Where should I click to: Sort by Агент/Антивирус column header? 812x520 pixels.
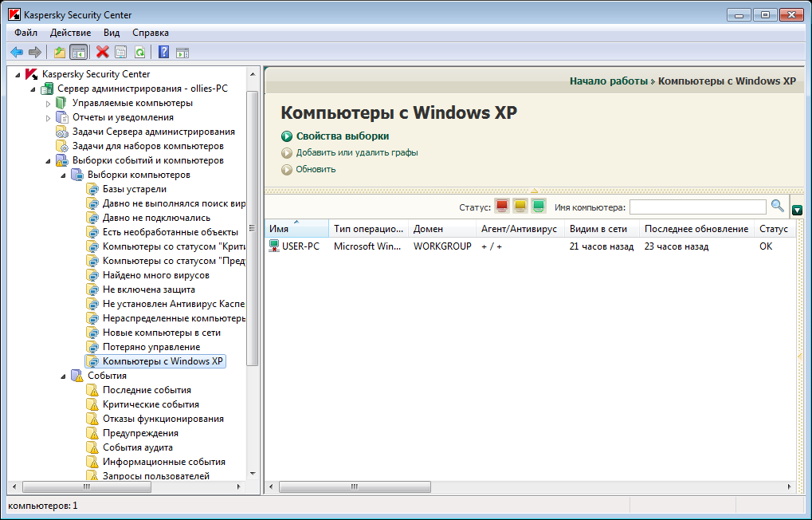(520, 229)
